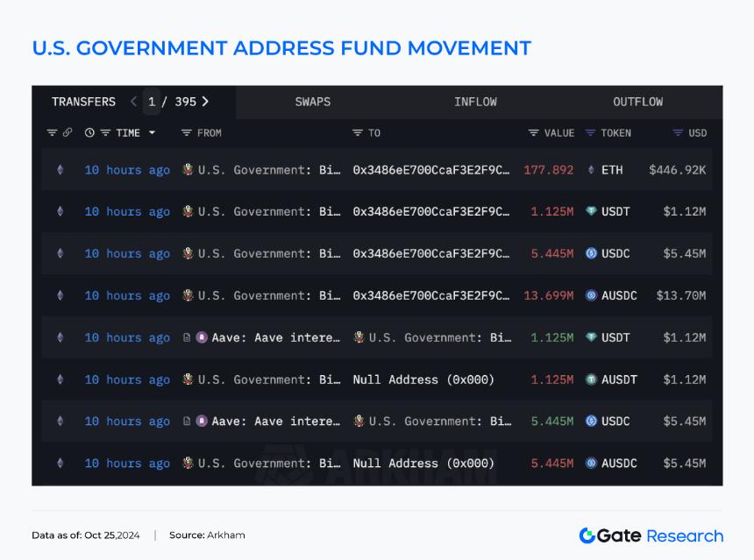Click Ethereum chain icon in 177.892 ETH row

pos(60,170)
